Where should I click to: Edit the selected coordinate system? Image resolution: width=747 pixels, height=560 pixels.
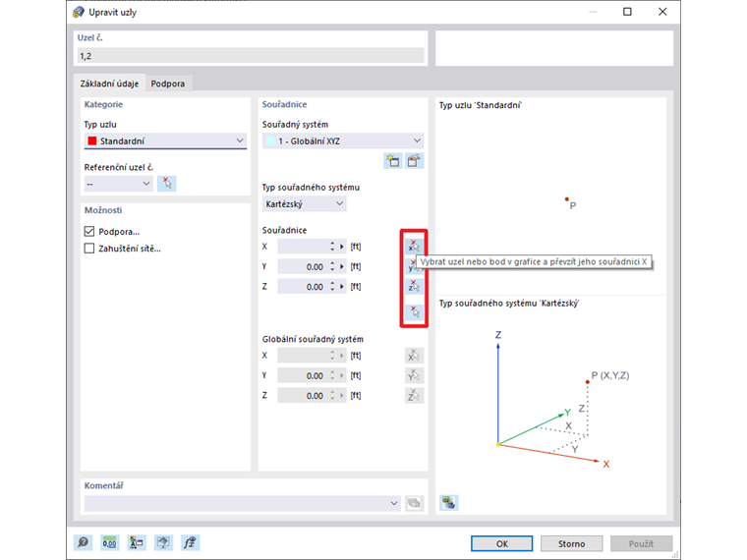[x=414, y=161]
